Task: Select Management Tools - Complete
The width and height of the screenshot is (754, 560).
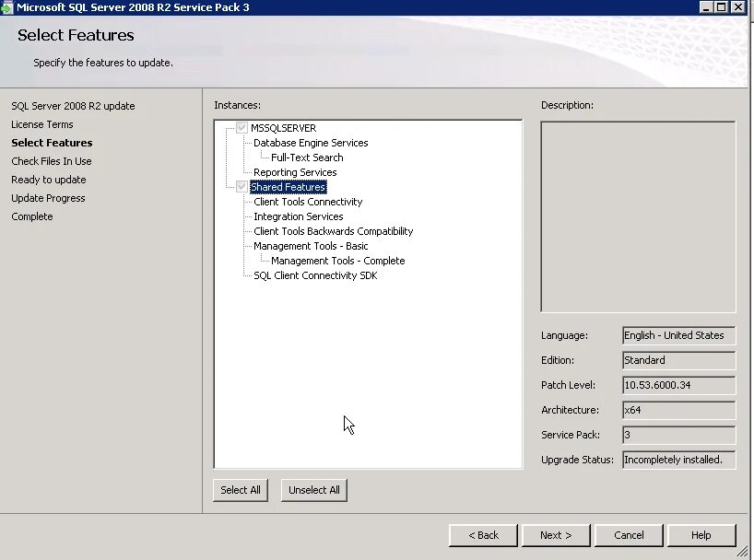Action: (x=337, y=261)
